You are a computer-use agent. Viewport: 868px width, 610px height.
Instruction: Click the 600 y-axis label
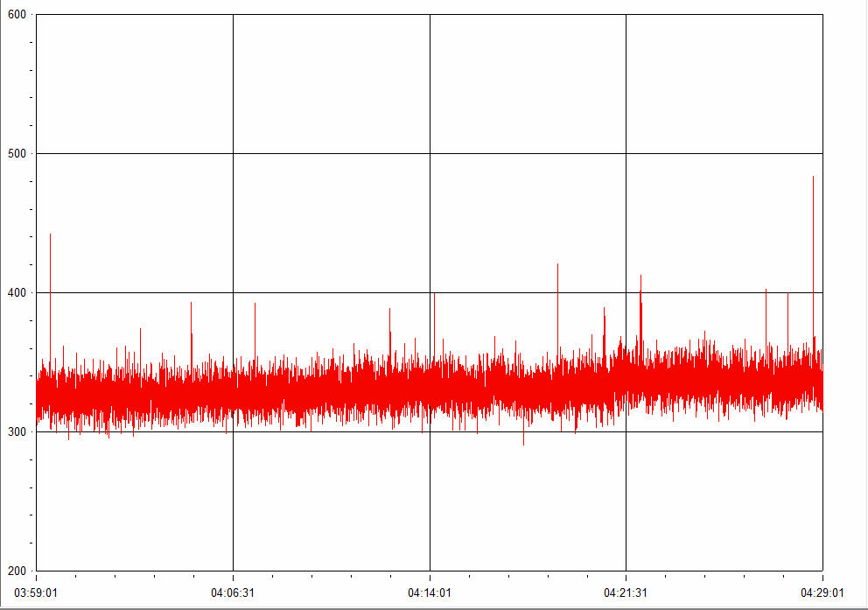pos(17,14)
